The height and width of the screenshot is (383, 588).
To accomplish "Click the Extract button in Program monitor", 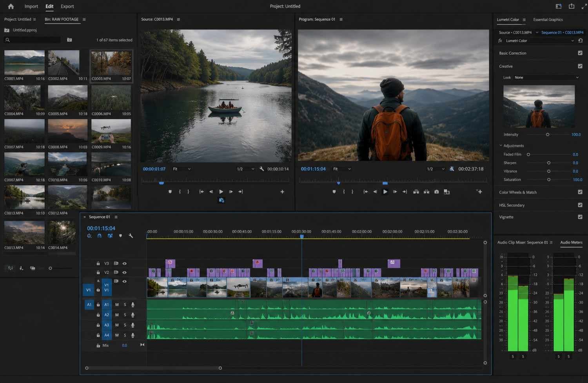I will (x=426, y=191).
